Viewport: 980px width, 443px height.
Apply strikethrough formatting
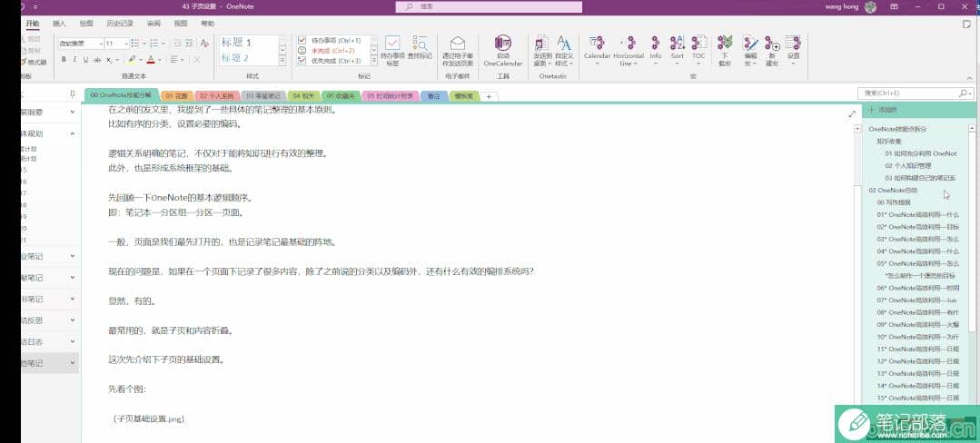(97, 59)
